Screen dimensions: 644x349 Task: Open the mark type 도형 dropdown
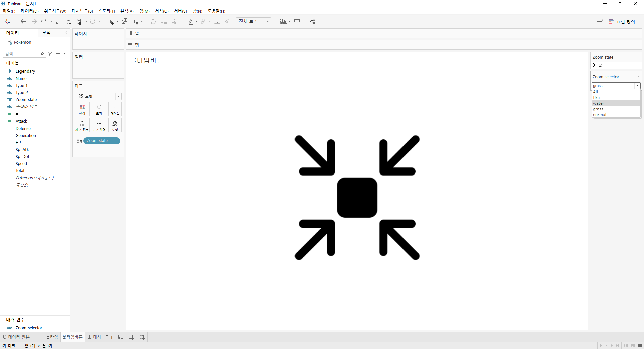[x=98, y=96]
